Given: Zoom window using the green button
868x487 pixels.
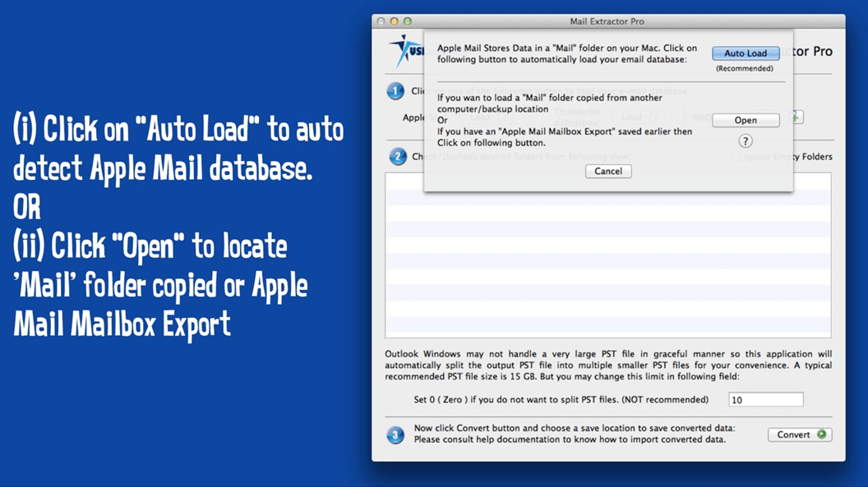Looking at the screenshot, I should click(x=407, y=21).
